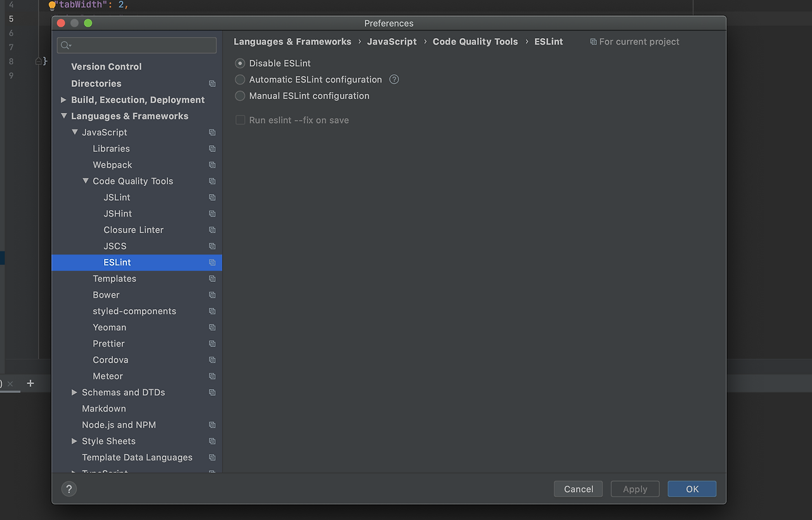Click the project-scope icon beside Templates
This screenshot has width=812, height=520.
point(213,279)
